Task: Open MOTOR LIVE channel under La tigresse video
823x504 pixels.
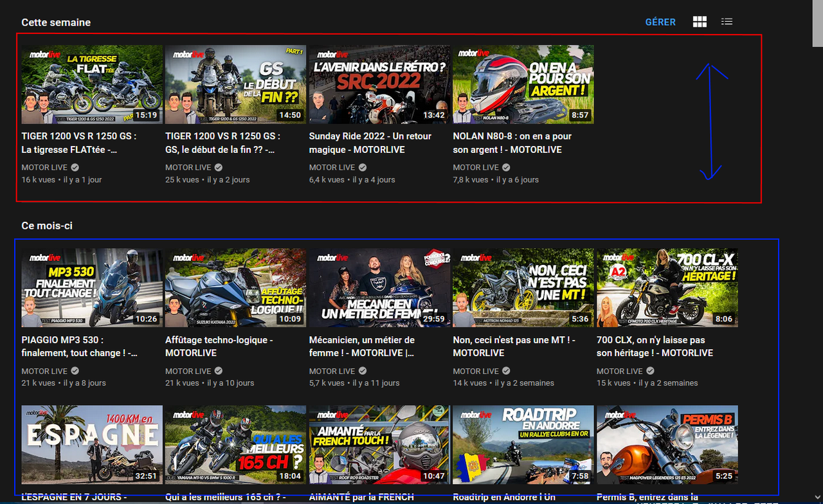Action: coord(44,167)
